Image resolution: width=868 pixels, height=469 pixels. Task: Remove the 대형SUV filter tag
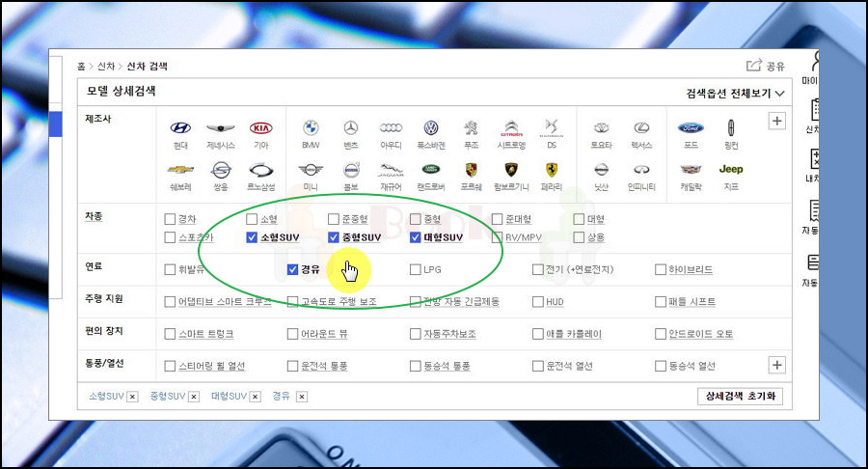pyautogui.click(x=256, y=397)
